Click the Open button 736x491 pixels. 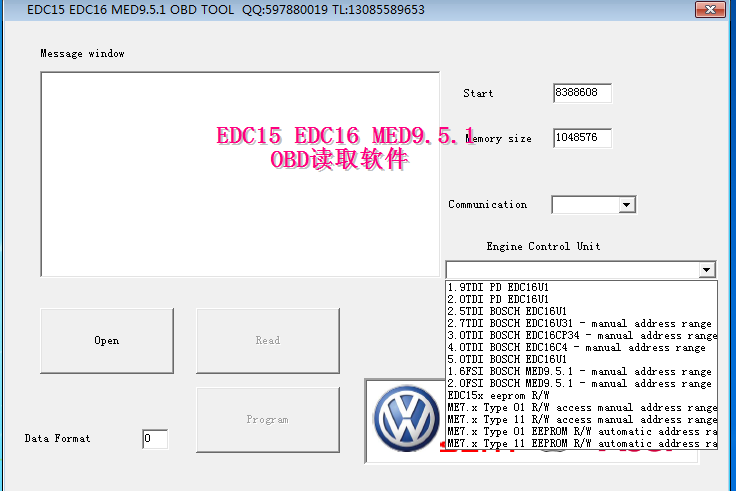107,341
